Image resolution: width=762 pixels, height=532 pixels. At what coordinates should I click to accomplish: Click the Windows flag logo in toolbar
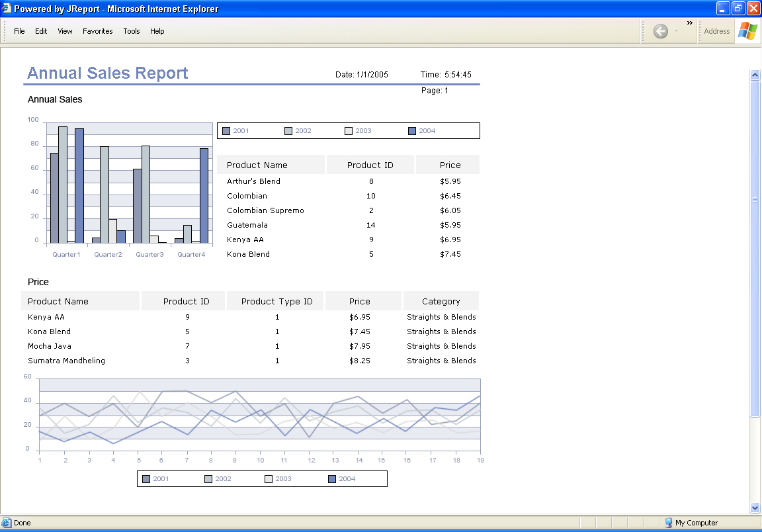point(748,31)
